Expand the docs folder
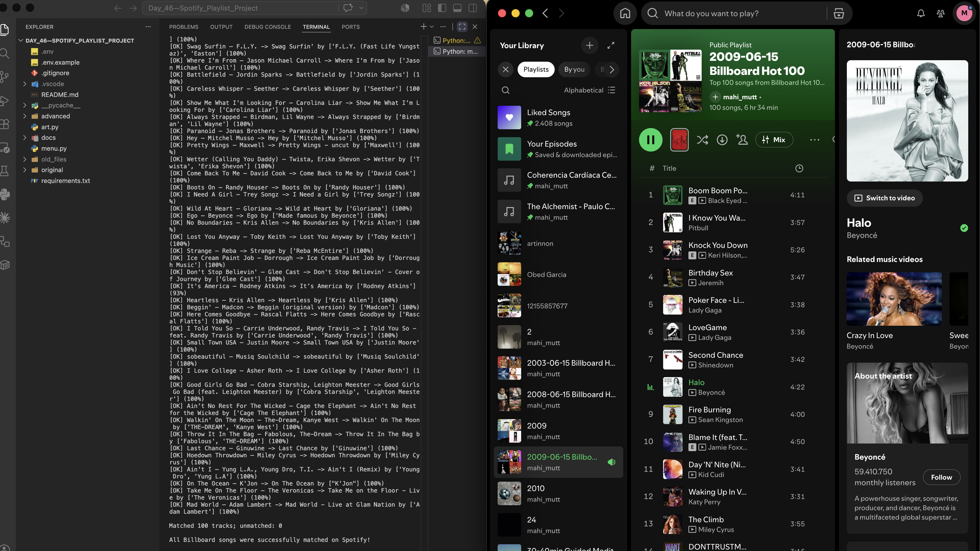 click(x=24, y=138)
